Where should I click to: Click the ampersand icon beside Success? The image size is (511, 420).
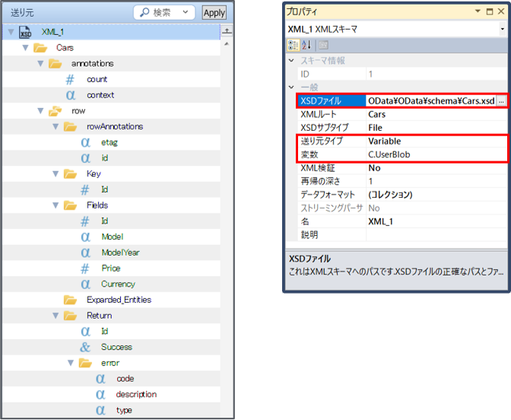coord(86,347)
